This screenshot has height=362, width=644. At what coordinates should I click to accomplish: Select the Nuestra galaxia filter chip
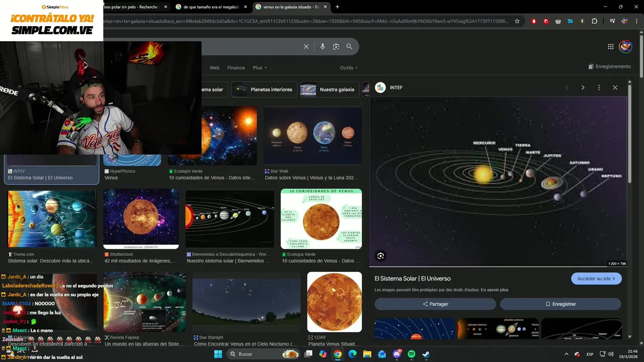pos(330,89)
